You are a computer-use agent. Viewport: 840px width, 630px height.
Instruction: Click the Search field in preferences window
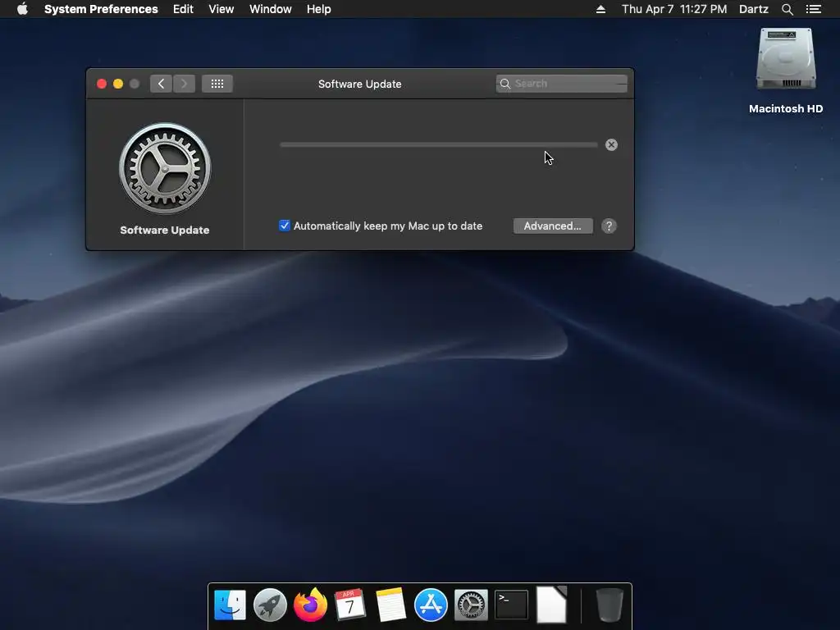561,84
